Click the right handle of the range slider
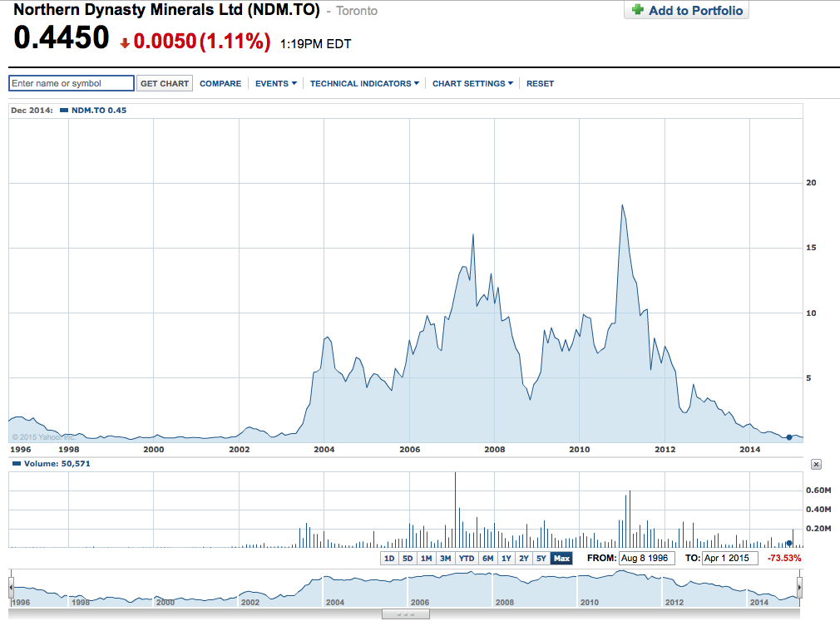Image resolution: width=840 pixels, height=621 pixels. pyautogui.click(x=799, y=587)
